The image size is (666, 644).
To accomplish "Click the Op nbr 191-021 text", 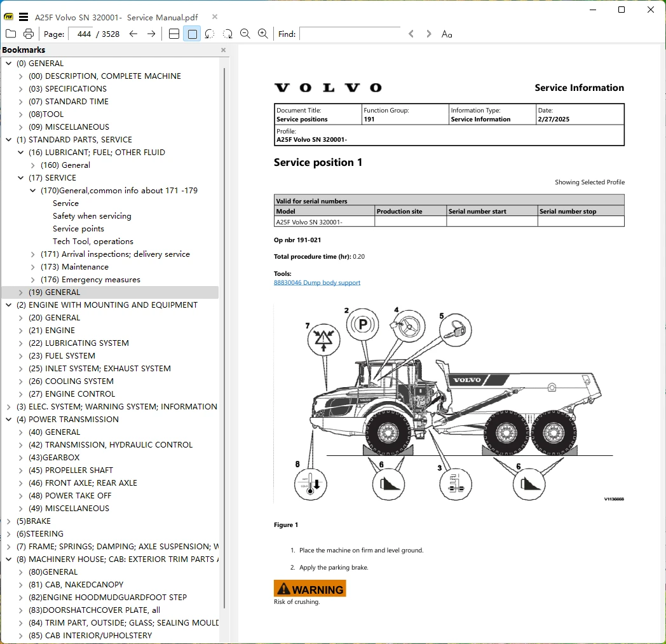I will pyautogui.click(x=297, y=240).
